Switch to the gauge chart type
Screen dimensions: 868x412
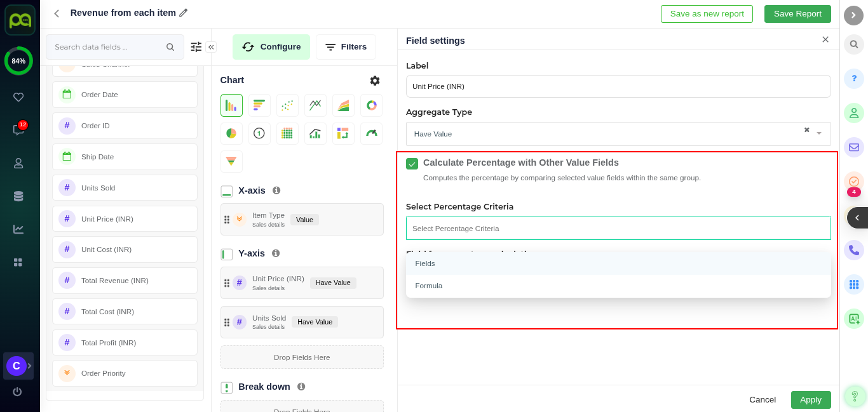(x=371, y=133)
